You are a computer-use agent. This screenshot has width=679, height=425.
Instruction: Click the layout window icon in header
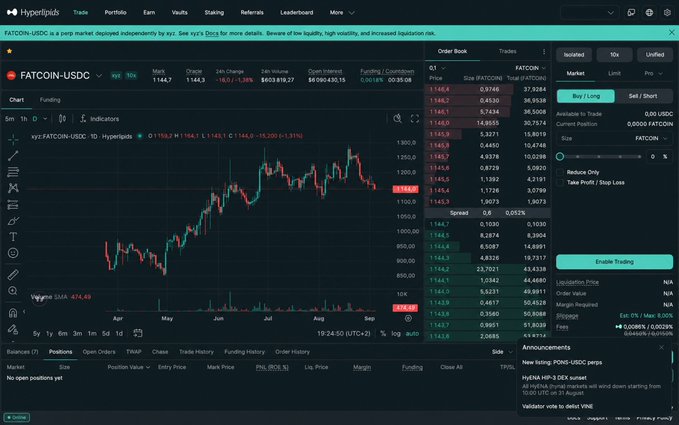631,13
